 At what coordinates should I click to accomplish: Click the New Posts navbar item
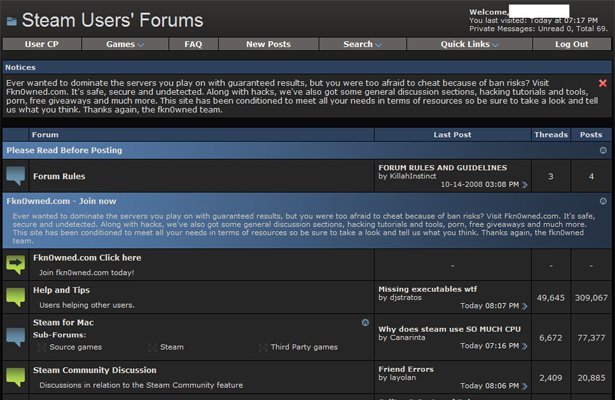(x=268, y=44)
